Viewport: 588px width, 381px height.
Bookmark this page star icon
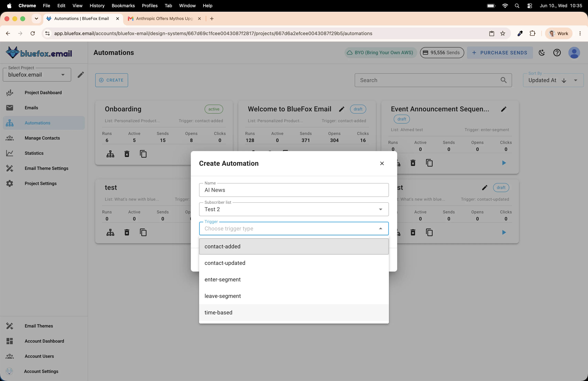tap(503, 33)
